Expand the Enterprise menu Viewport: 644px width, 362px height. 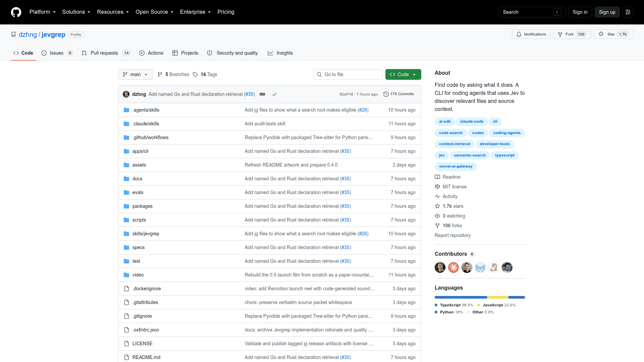coord(196,12)
